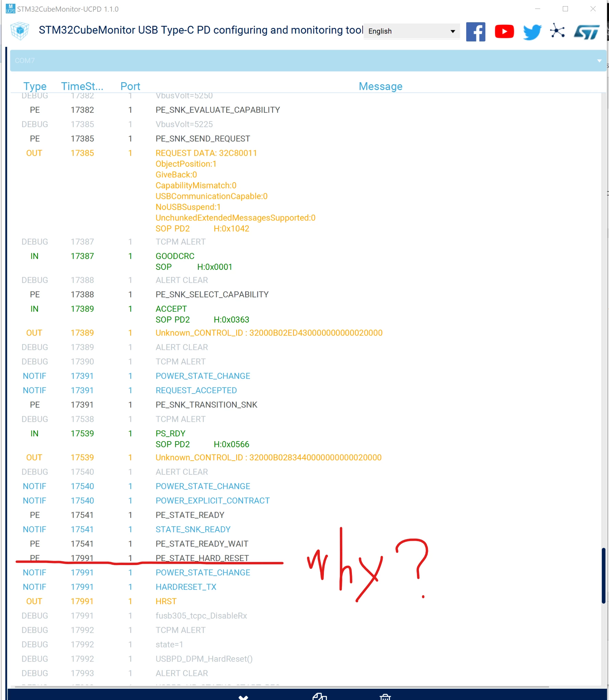Image resolution: width=609 pixels, height=700 pixels.
Task: Select the COM7 connection bar
Action: point(308,61)
